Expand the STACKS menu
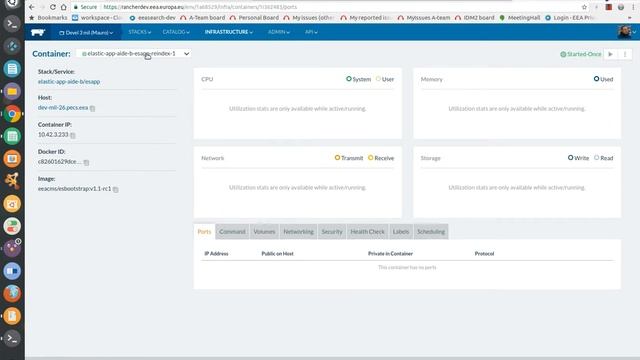640x360 pixels. pos(140,32)
